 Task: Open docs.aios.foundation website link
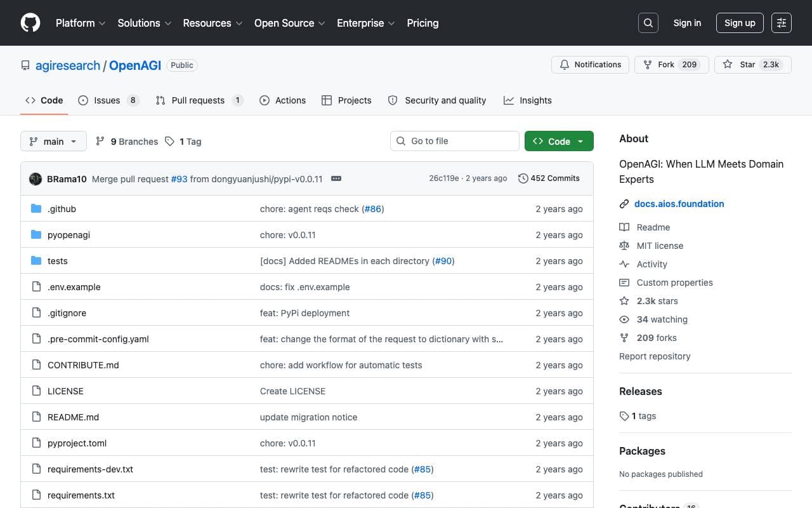tap(679, 204)
